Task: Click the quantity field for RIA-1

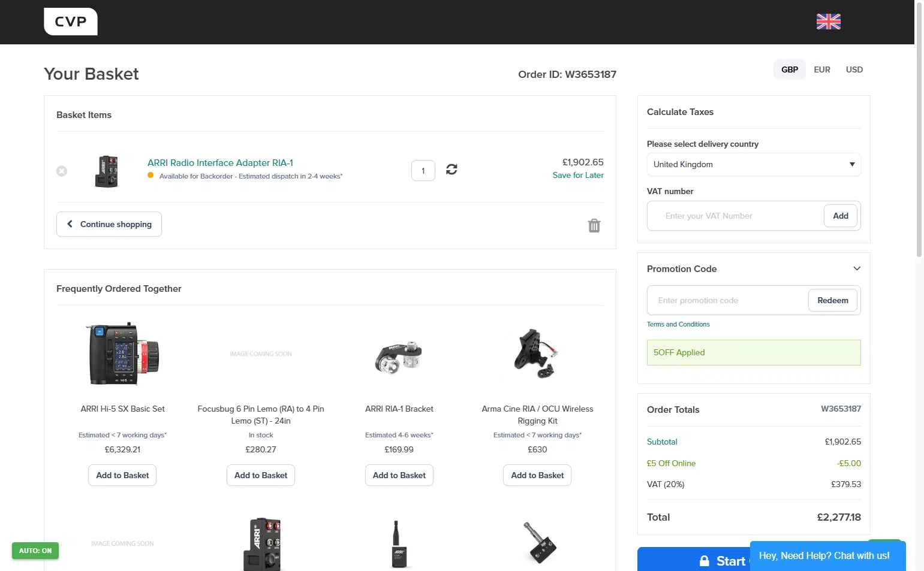Action: [423, 171]
